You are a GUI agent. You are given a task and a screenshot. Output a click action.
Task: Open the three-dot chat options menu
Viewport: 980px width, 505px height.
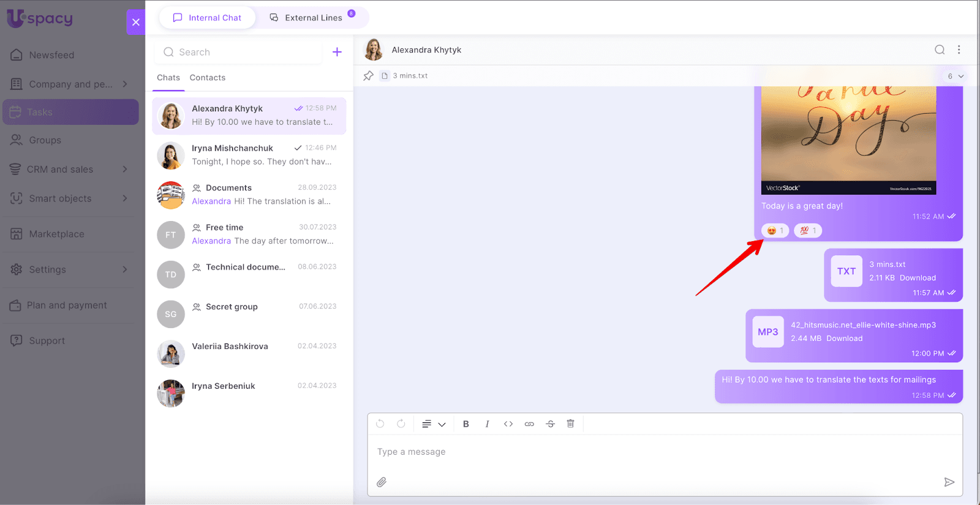pos(959,50)
